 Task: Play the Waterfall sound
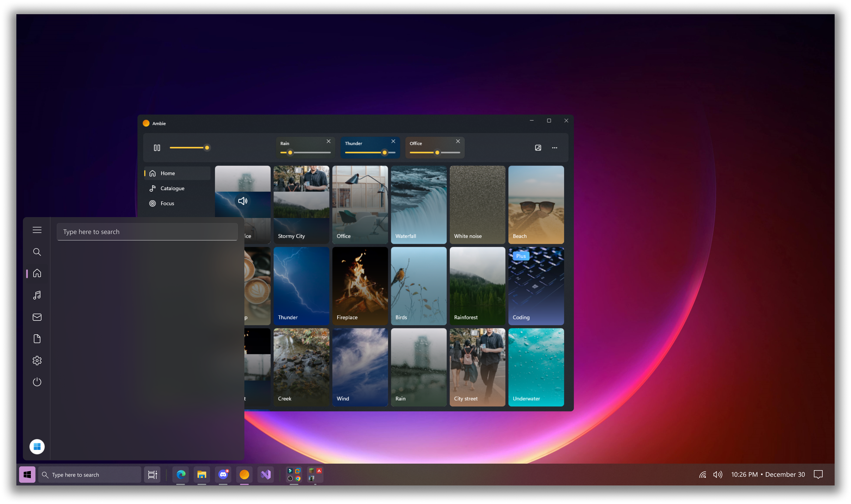419,205
